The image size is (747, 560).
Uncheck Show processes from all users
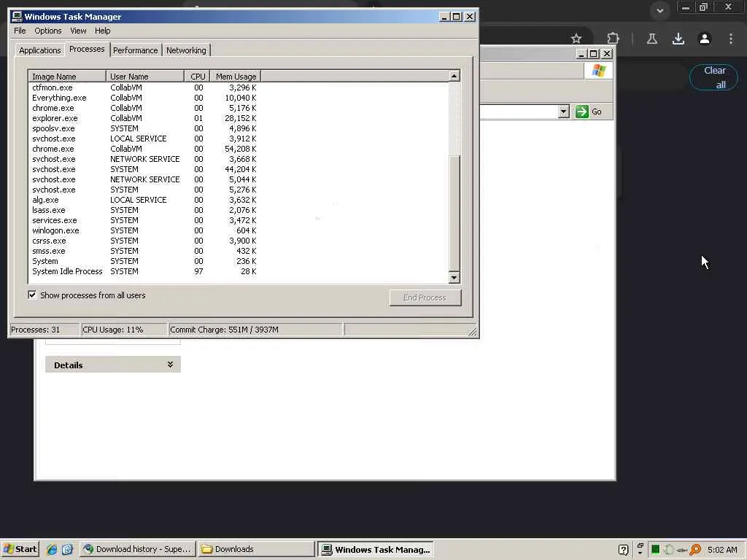[32, 295]
